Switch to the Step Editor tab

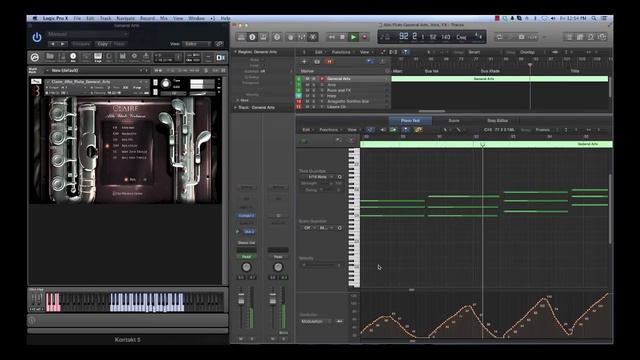tap(497, 121)
